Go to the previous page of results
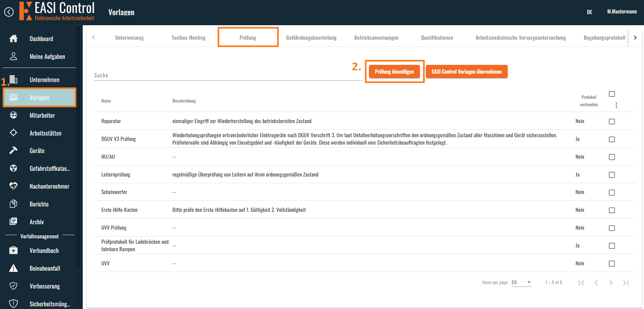The height and width of the screenshot is (309, 644). pyautogui.click(x=596, y=283)
